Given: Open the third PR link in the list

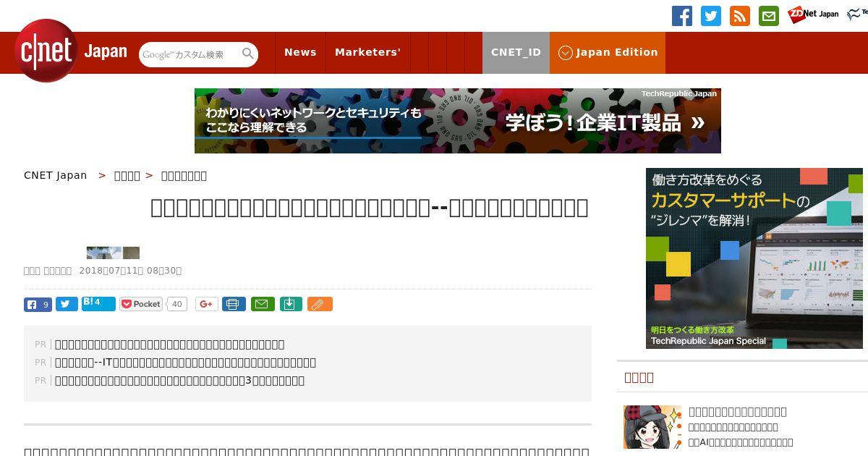Looking at the screenshot, I should point(179,381).
